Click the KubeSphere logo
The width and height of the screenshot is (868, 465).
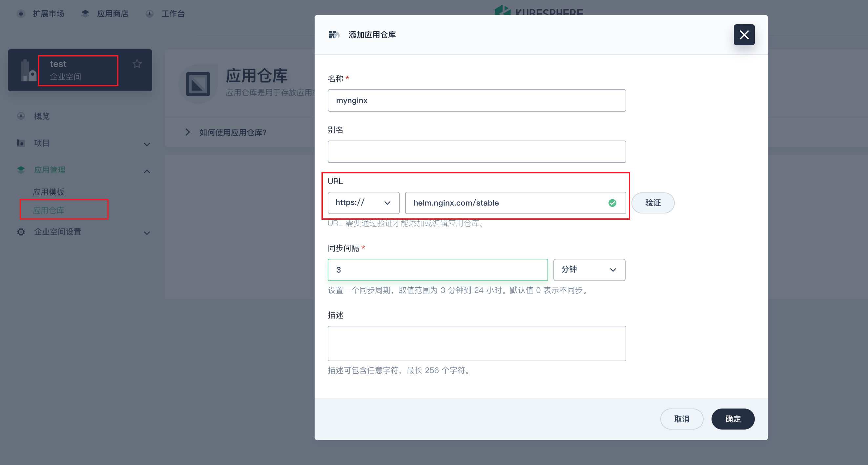tap(538, 10)
